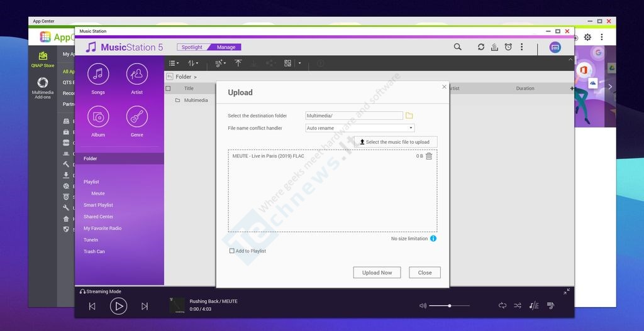644x331 pixels.
Task: Add a column with the plus icon
Action: (x=572, y=89)
